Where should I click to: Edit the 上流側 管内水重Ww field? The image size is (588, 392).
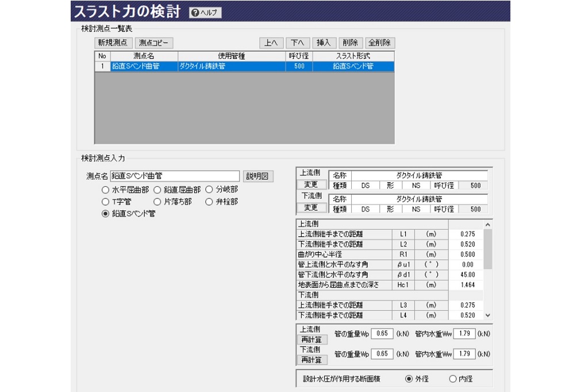464,333
